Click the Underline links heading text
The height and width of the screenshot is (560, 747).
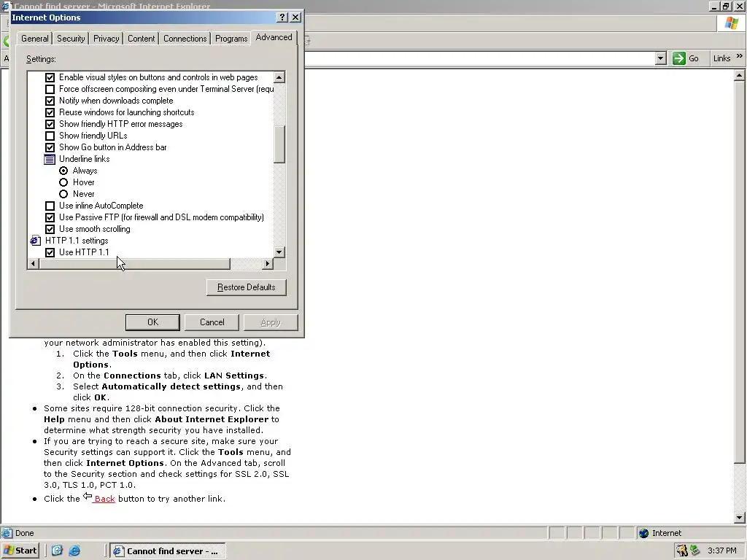85,159
